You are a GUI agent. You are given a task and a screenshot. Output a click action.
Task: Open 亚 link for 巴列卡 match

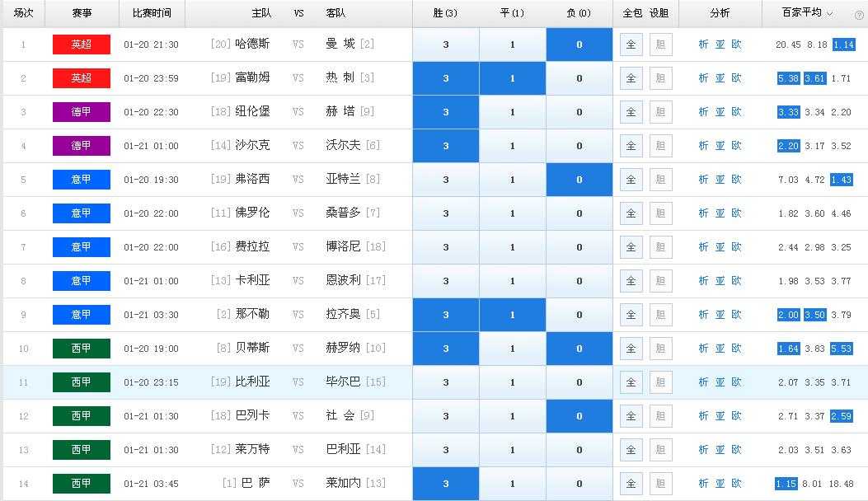pyautogui.click(x=720, y=416)
